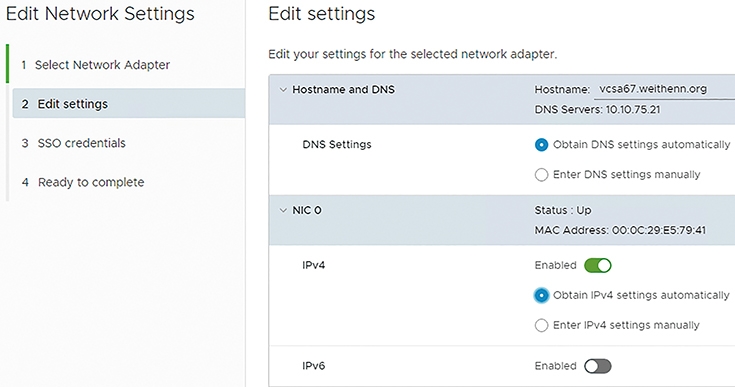This screenshot has width=735, height=387.
Task: Select Obtain DNS settings automatically
Action: click(541, 145)
